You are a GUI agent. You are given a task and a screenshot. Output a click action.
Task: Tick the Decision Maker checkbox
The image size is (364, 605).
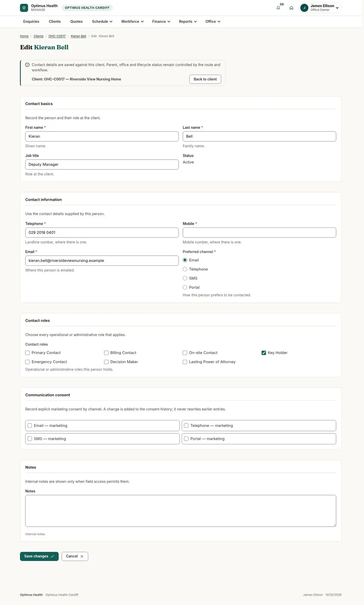click(x=106, y=362)
